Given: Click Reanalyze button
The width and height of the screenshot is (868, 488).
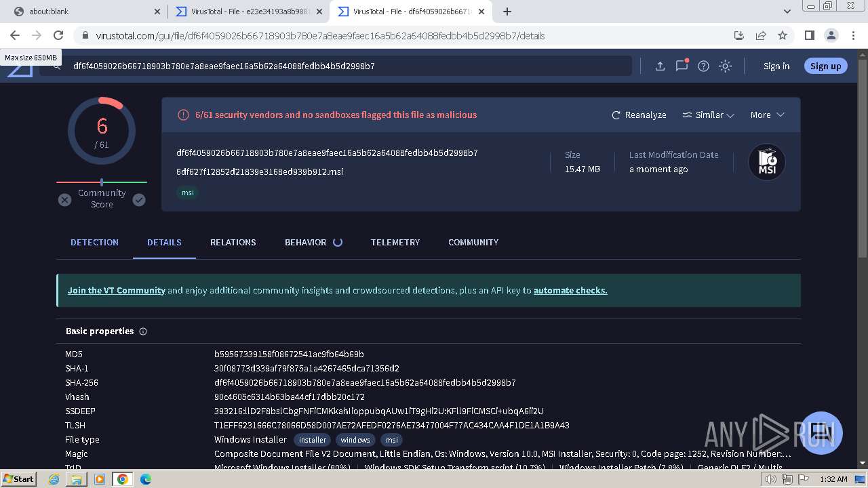Looking at the screenshot, I should [639, 115].
